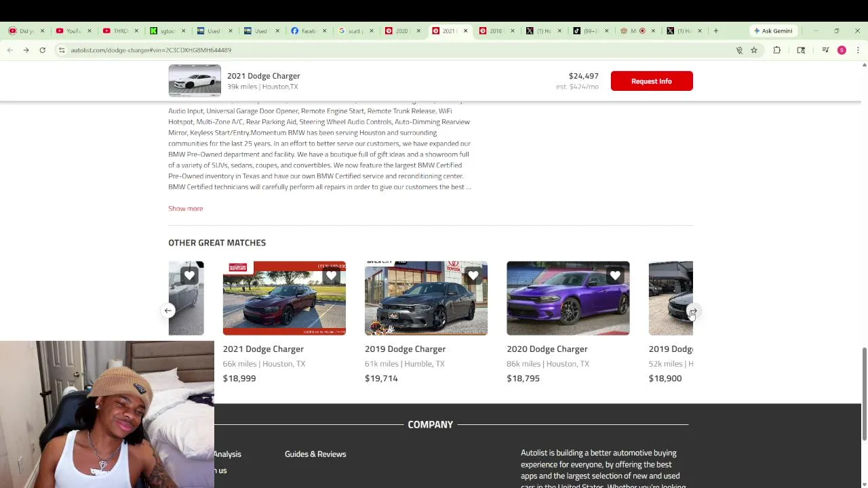Show previous matches with the left carousel arrow
Viewport: 868px width, 488px height.
(x=167, y=310)
